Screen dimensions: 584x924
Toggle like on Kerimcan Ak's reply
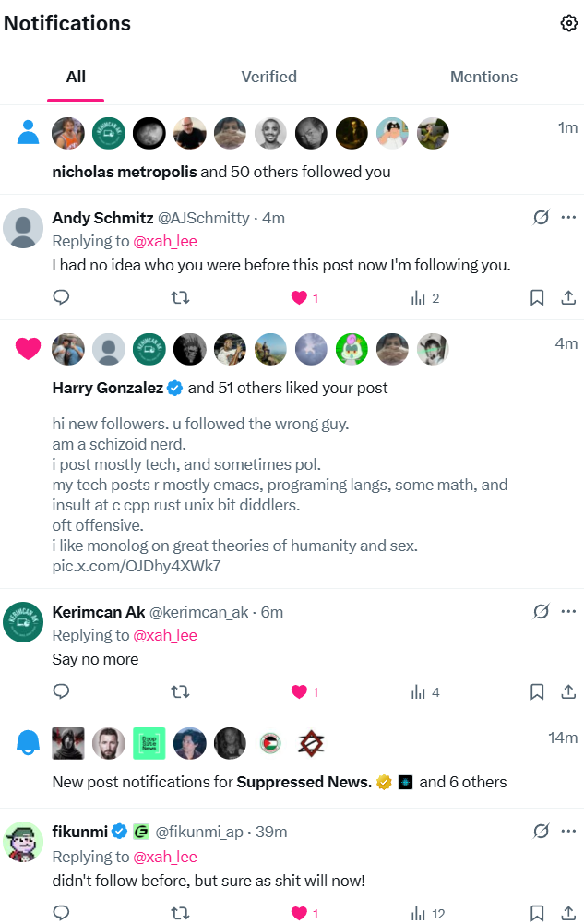point(299,691)
